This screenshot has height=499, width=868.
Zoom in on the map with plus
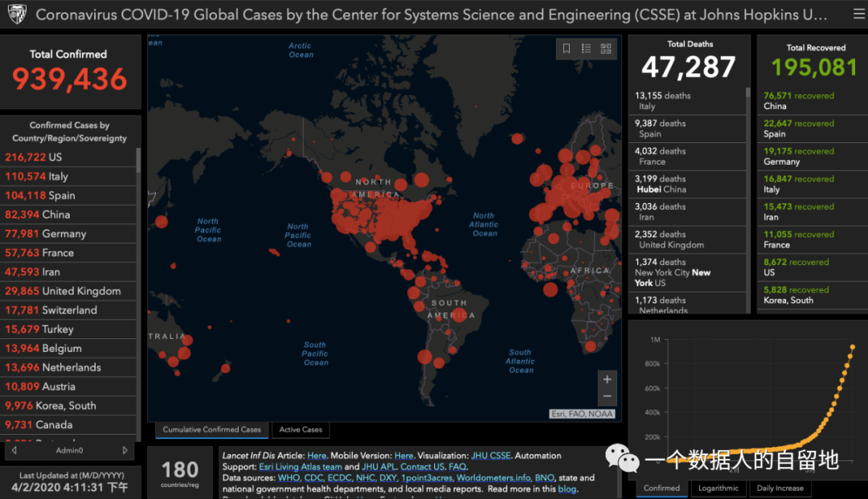pos(607,379)
